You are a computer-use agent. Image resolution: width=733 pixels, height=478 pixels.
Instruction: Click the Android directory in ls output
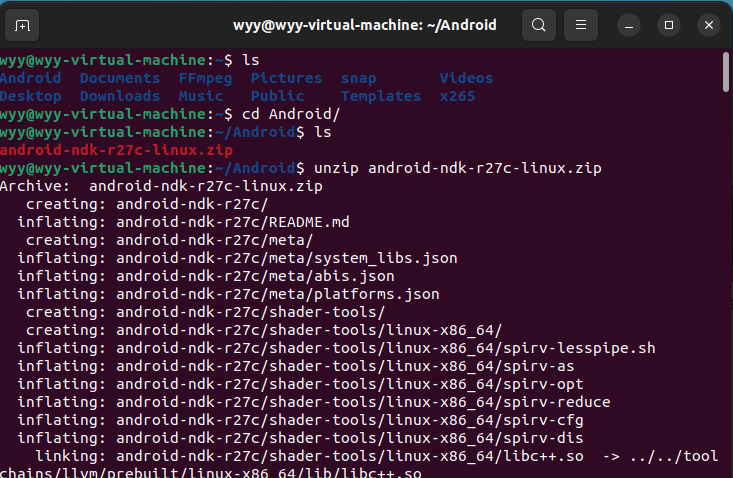click(x=30, y=78)
